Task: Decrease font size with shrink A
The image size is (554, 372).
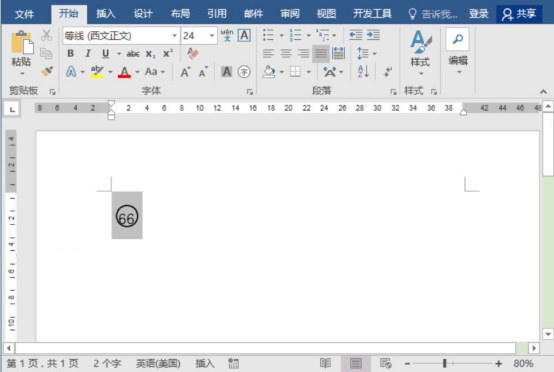Action: tap(203, 72)
